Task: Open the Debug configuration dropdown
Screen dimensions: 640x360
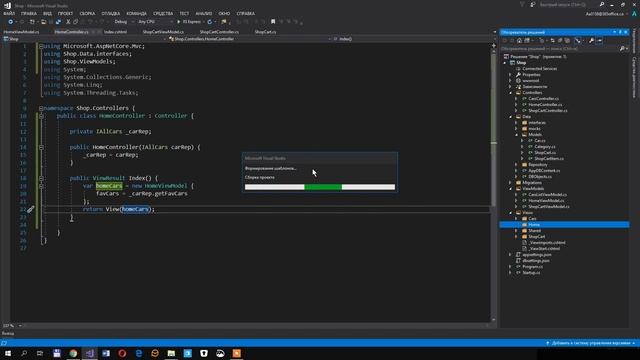Action: click(x=123, y=22)
